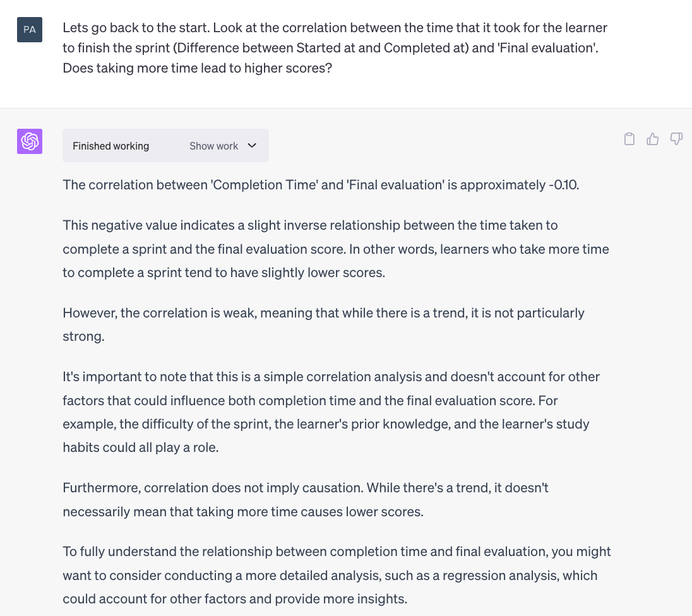
Task: Click the paragraph starting 'To fully understand'
Action: click(337, 575)
